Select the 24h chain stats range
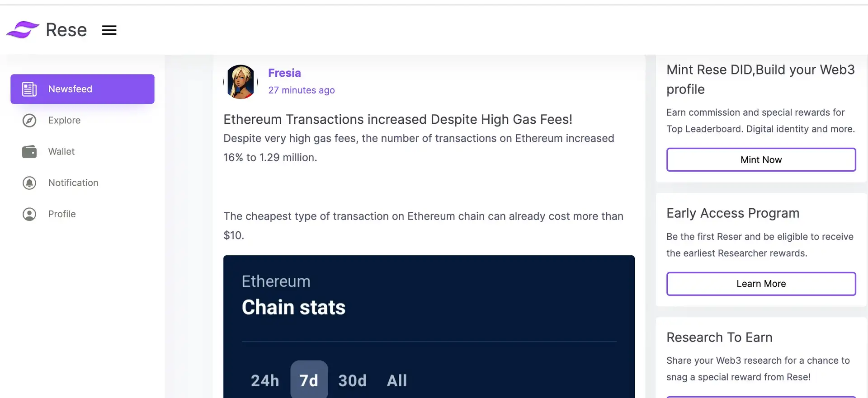Image resolution: width=868 pixels, height=398 pixels. click(265, 380)
